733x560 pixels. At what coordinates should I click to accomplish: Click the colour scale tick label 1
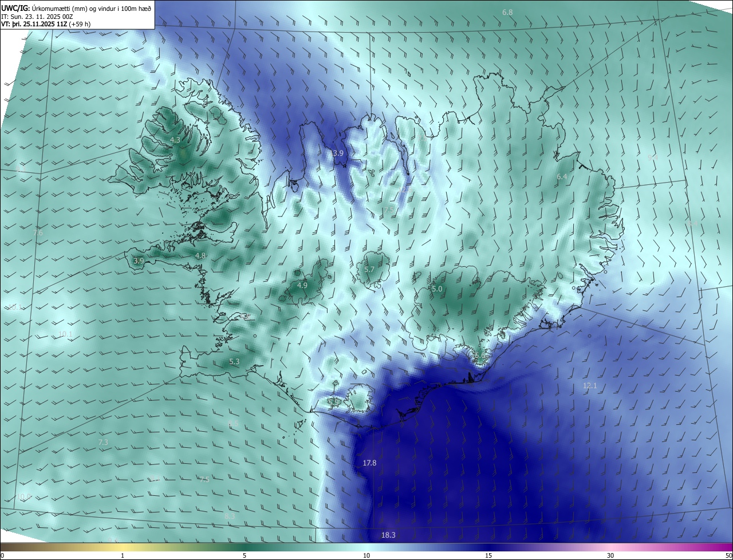(x=123, y=555)
